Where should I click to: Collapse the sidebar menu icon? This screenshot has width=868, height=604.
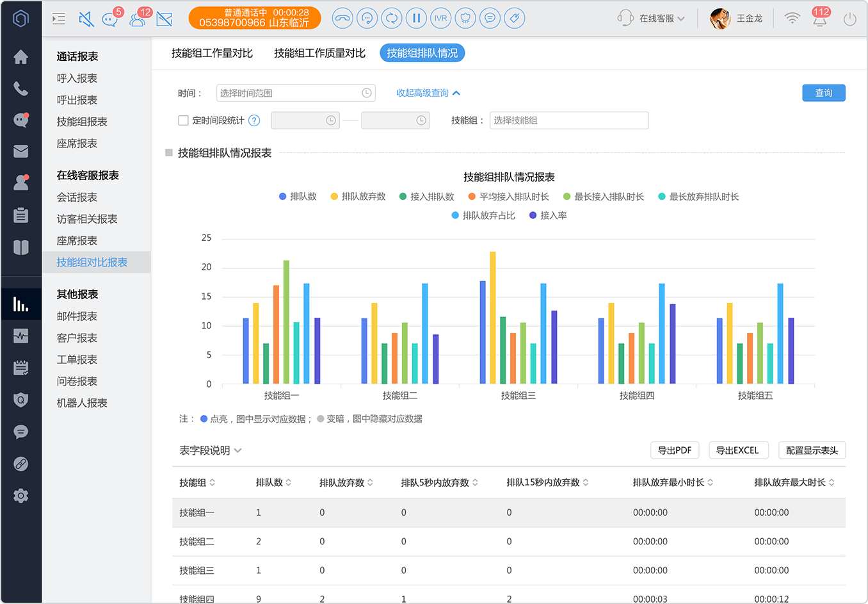coord(59,19)
